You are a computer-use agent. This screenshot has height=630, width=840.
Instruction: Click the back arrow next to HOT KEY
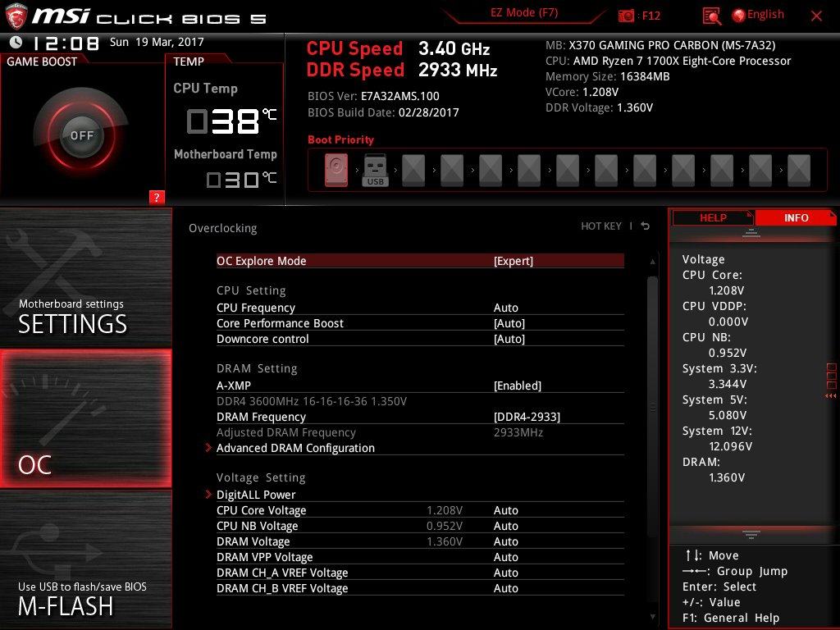tap(646, 226)
